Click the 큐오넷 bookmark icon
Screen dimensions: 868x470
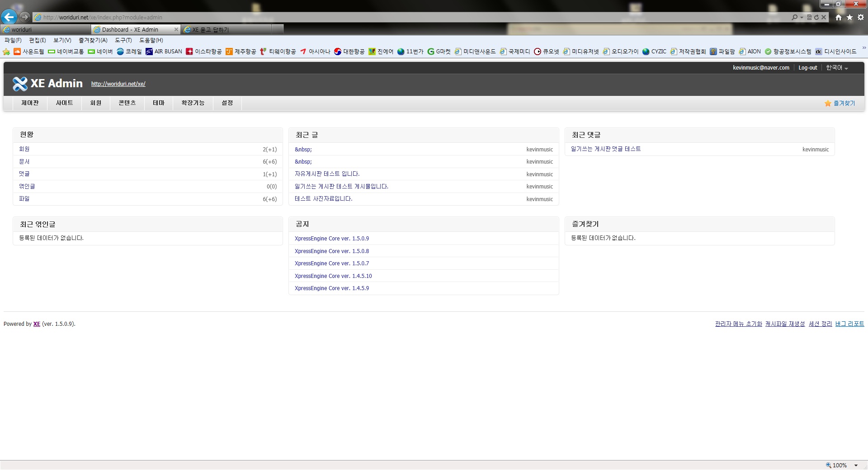click(538, 52)
